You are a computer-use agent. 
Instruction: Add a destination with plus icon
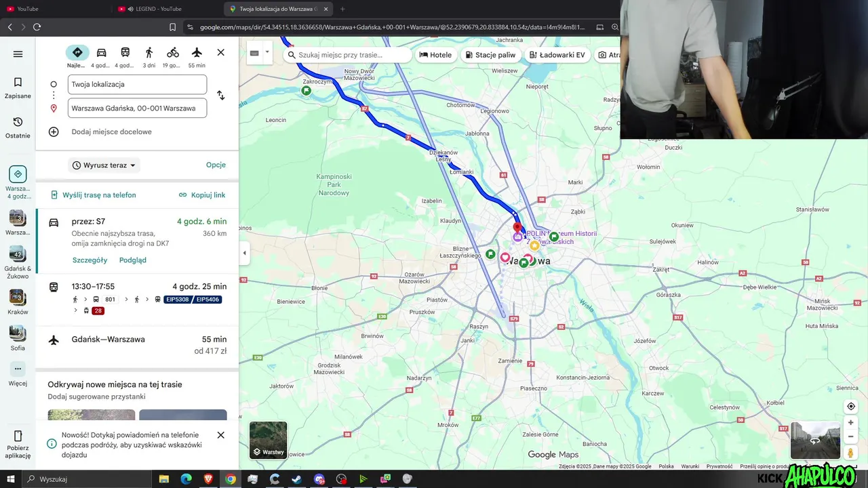(54, 131)
